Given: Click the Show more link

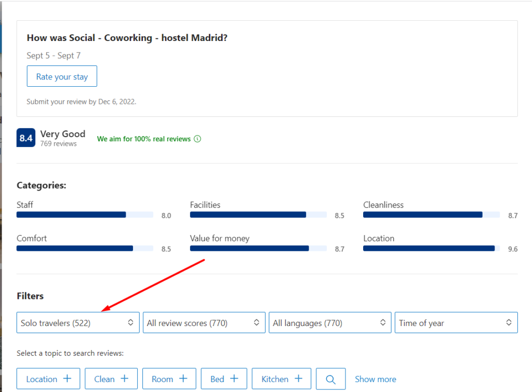Looking at the screenshot, I should [375, 379].
